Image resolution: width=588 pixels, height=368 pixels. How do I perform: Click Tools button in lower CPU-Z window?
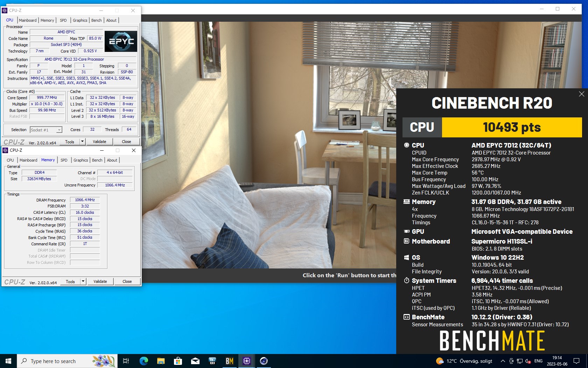click(70, 281)
